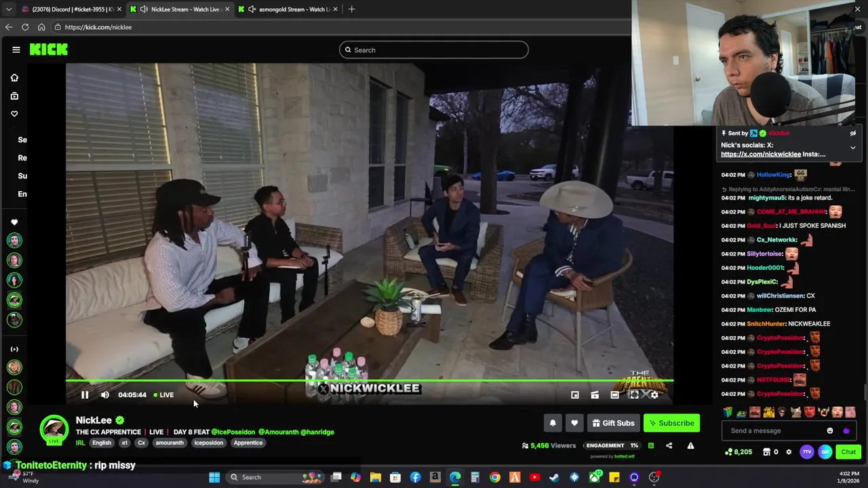Image resolution: width=868 pixels, height=488 pixels.
Task: Report the stream with the warning icon
Action: pyautogui.click(x=690, y=445)
